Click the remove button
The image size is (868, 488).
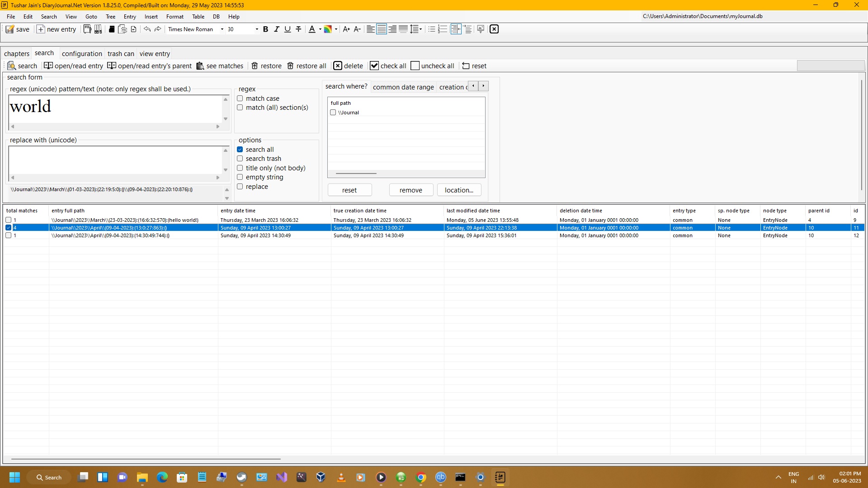(x=410, y=190)
